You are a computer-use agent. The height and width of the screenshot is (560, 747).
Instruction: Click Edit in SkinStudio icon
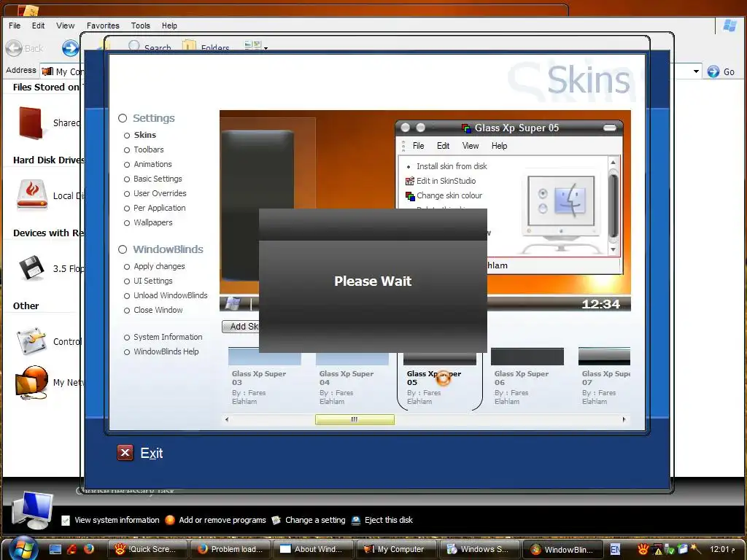click(x=410, y=181)
